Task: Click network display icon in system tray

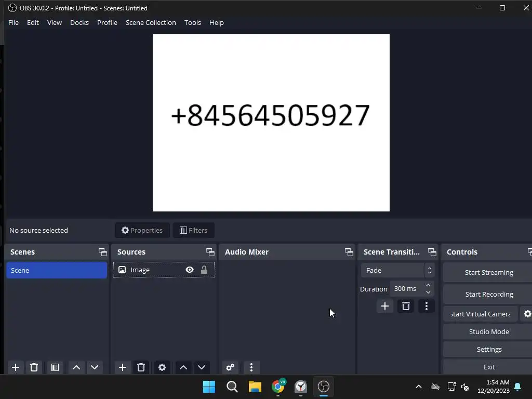Action: click(451, 387)
